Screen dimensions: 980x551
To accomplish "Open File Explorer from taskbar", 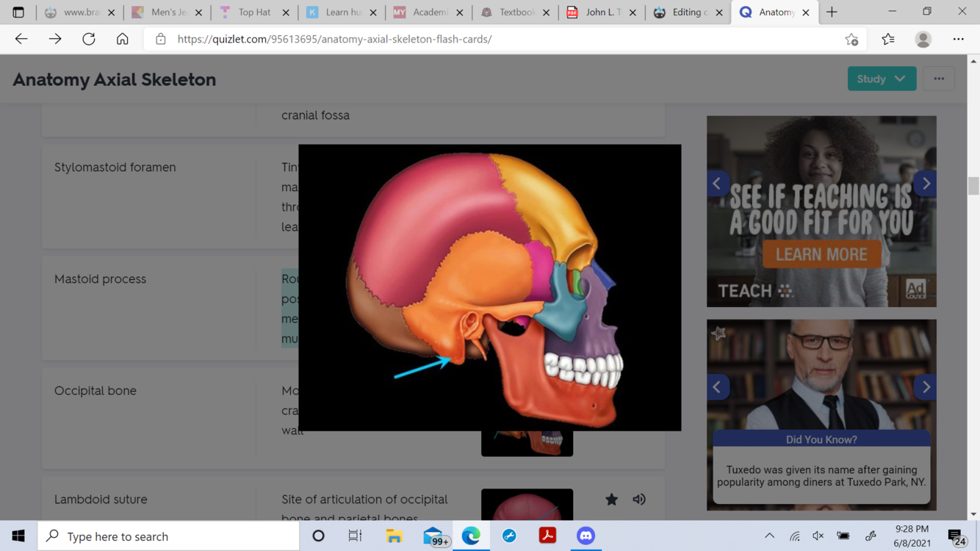I will pyautogui.click(x=394, y=536).
